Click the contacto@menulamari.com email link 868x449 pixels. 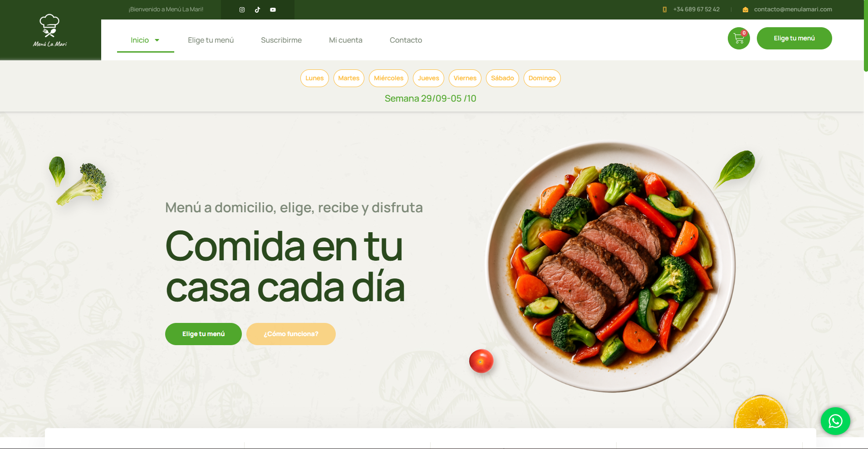tap(793, 10)
